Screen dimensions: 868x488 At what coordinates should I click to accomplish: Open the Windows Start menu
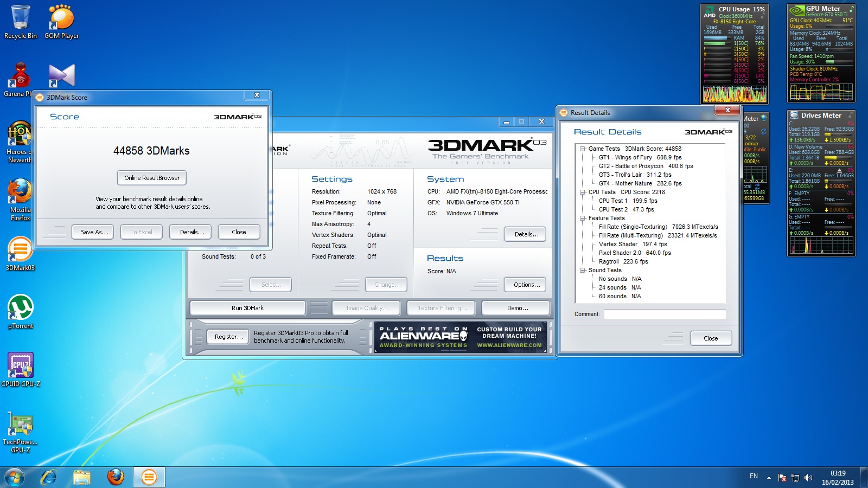[x=15, y=477]
